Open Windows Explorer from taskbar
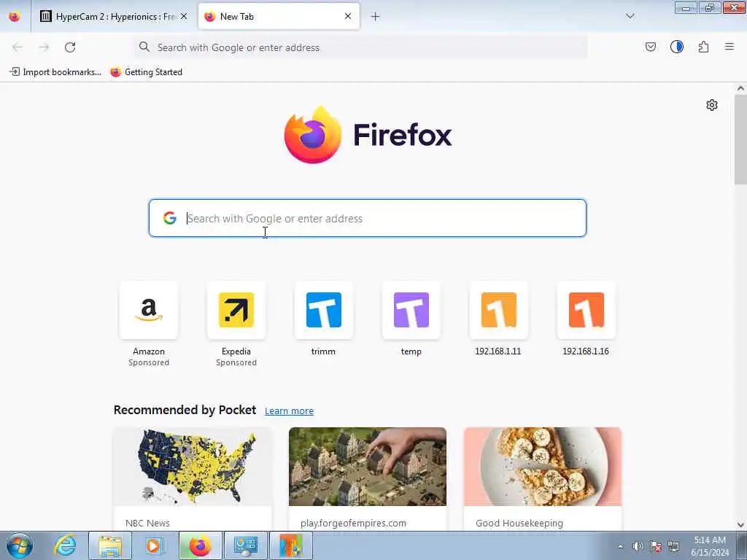This screenshot has width=747, height=560. pyautogui.click(x=110, y=545)
